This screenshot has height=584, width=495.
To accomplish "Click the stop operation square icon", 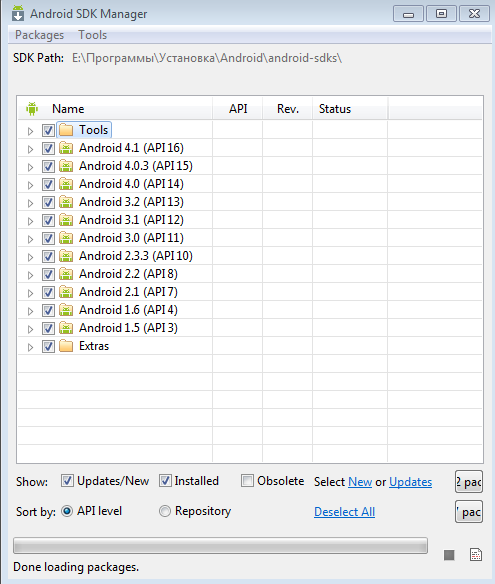I will [449, 555].
